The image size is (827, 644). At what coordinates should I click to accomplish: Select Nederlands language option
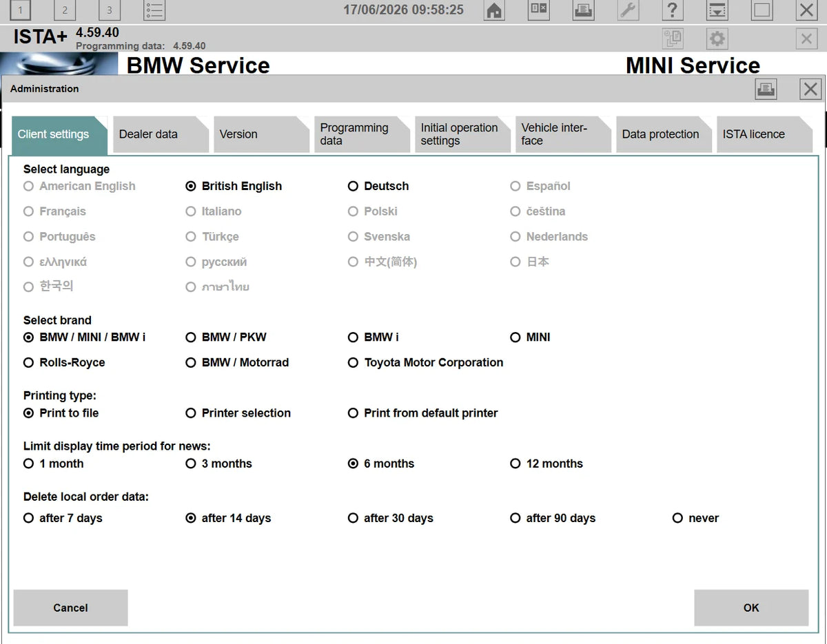[x=549, y=236]
